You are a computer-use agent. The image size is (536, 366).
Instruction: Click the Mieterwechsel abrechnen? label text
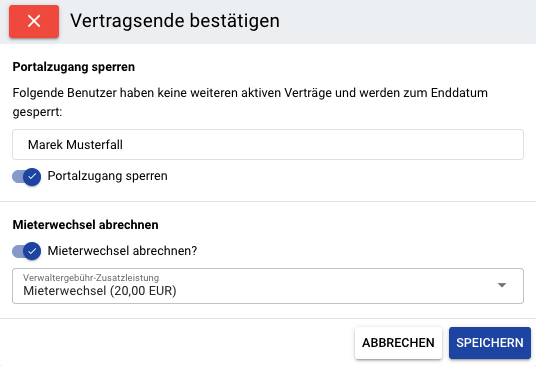pyautogui.click(x=122, y=251)
